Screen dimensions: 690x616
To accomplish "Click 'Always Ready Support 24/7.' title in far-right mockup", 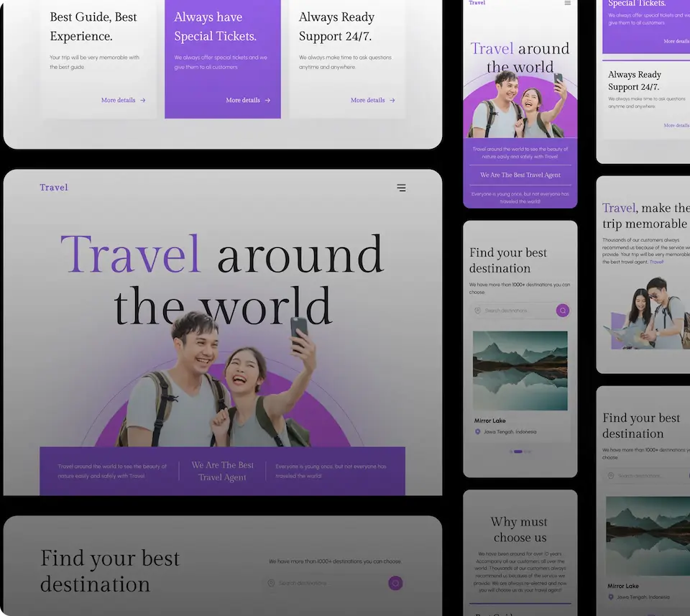I will (635, 81).
